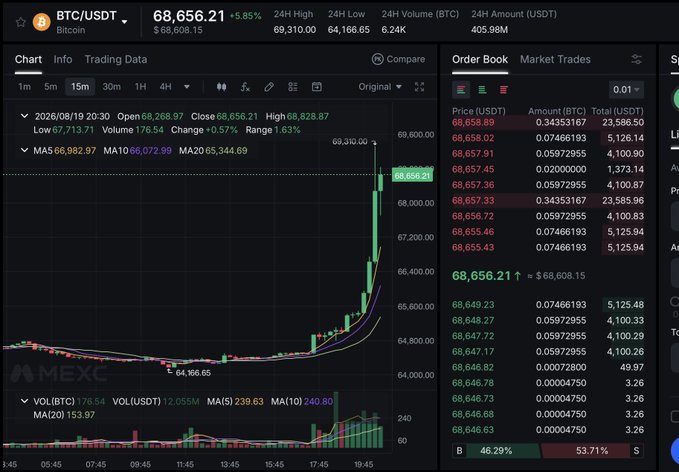Click the current price label 68,656.21 on axis
This screenshot has height=472, width=679.
(x=412, y=175)
